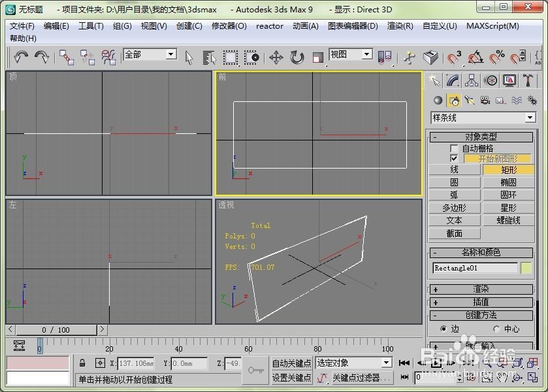Open the Motion command panel tab
This screenshot has height=392, width=548.
(x=491, y=81)
